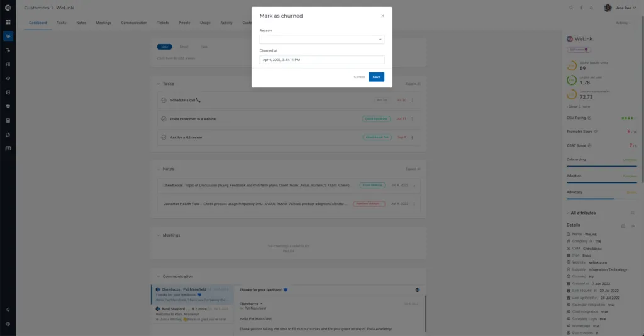
Task: Click the plus add icon in top bar
Action: [581, 8]
